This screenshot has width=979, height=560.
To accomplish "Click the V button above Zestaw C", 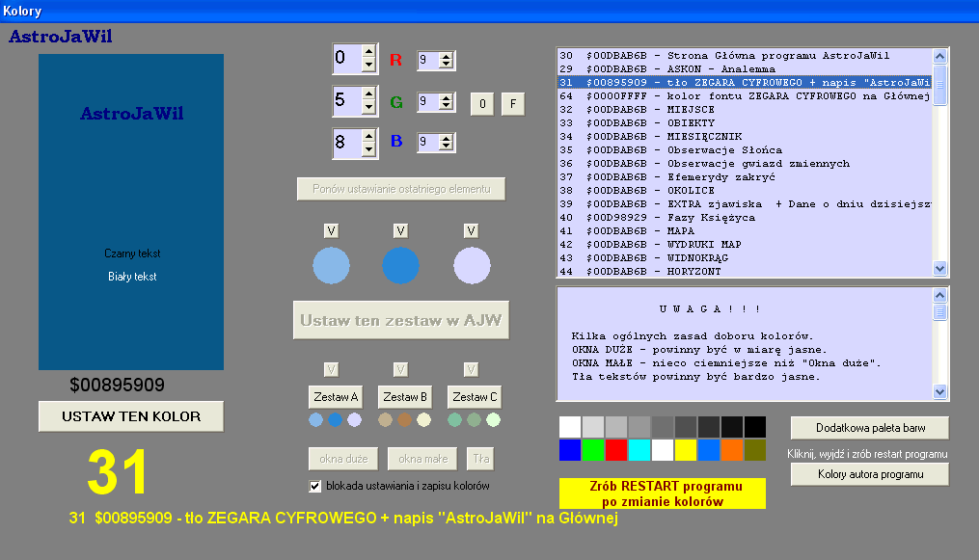I will (471, 370).
